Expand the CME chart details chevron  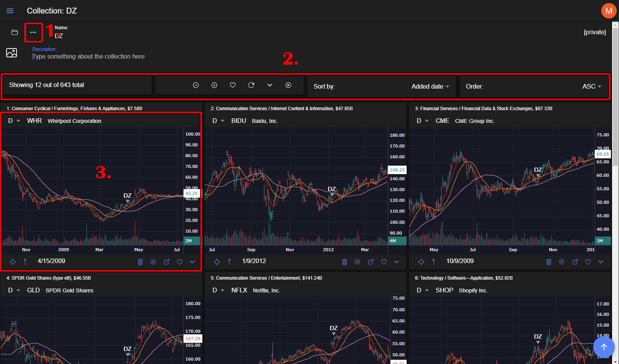tap(601, 262)
